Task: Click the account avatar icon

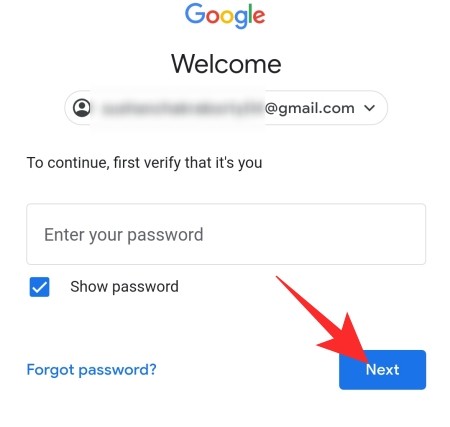Action: (82, 108)
